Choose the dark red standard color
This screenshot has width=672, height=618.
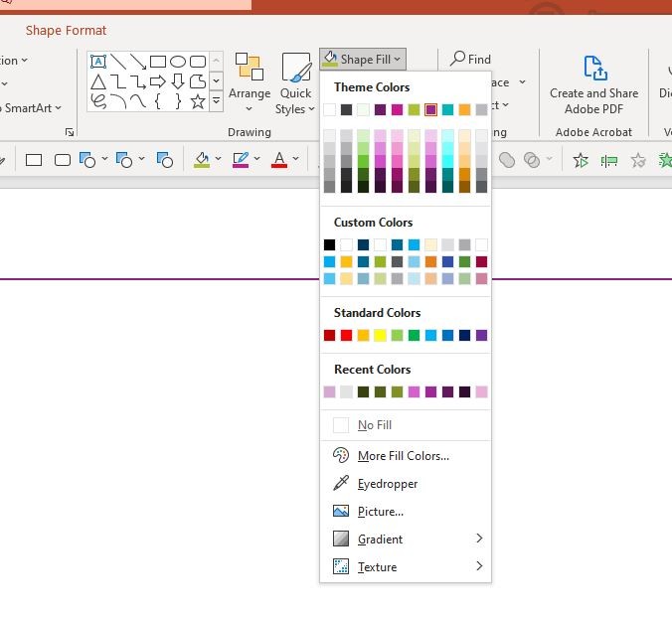(329, 335)
